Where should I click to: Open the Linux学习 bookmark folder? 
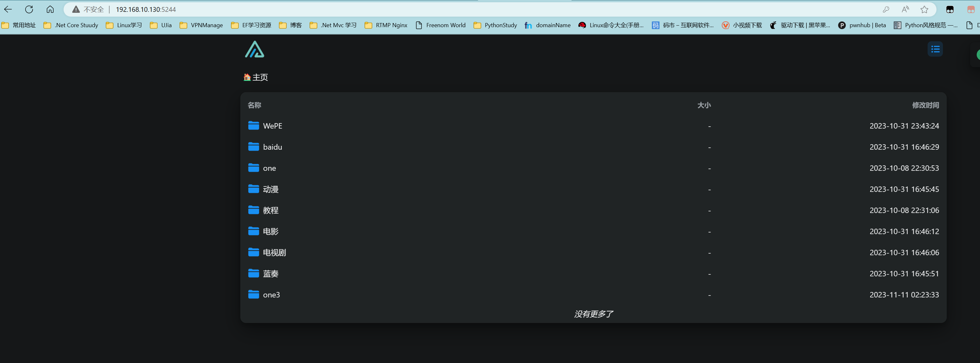click(124, 25)
